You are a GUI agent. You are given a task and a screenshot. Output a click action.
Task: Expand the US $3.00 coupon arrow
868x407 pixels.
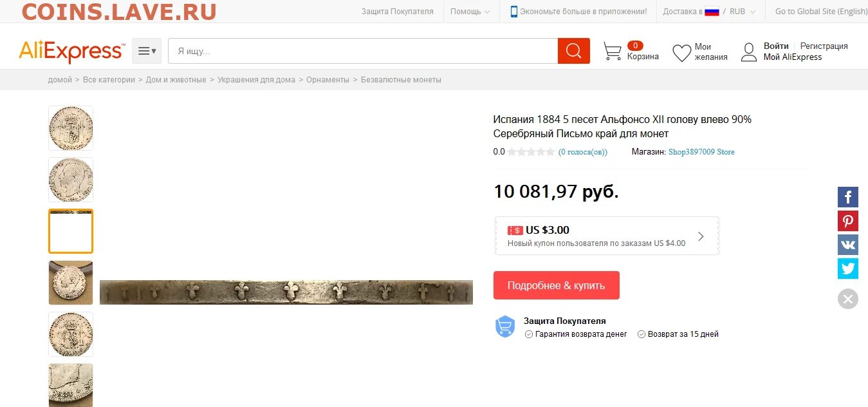coord(701,236)
